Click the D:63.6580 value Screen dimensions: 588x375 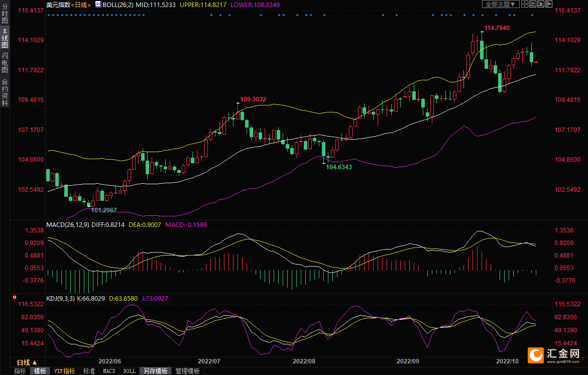[x=124, y=299]
